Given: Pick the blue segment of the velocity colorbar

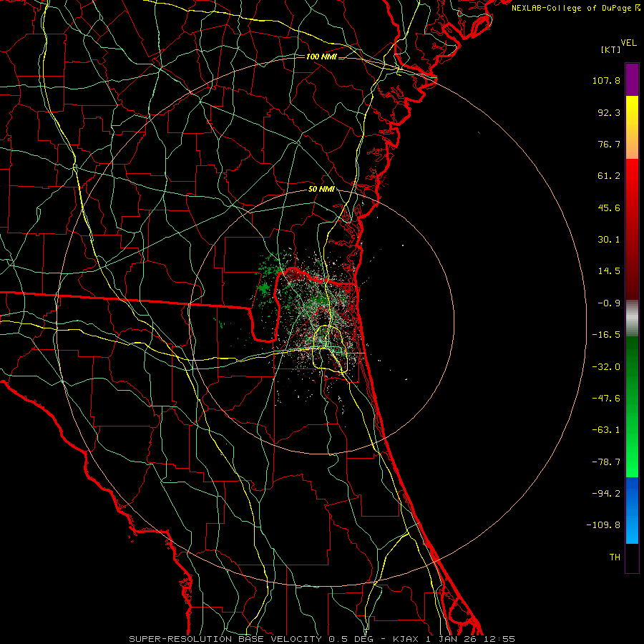Looking at the screenshot, I should point(632,510).
